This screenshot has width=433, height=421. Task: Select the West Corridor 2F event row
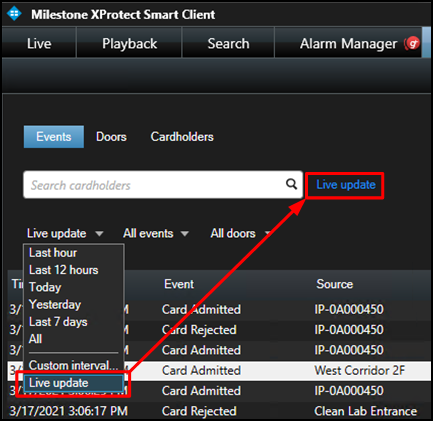pyautogui.click(x=219, y=370)
